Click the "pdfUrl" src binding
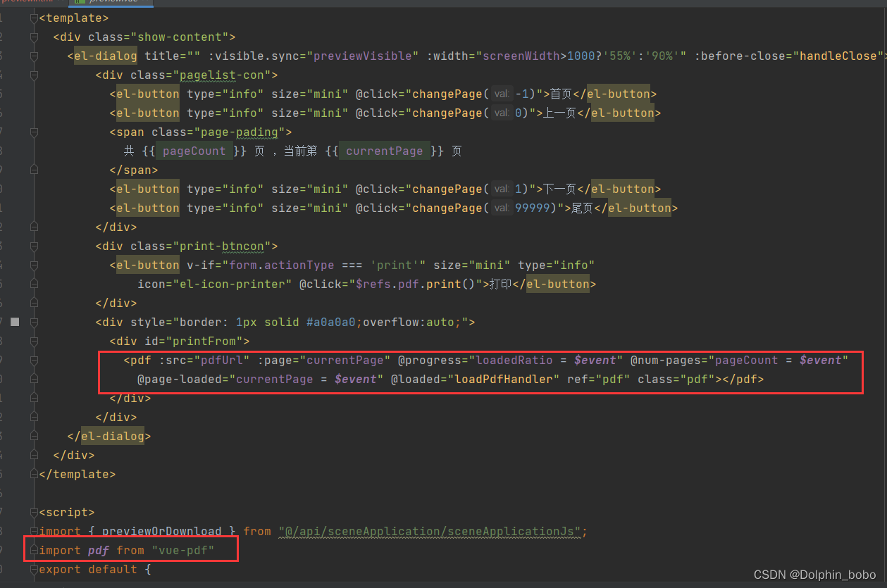 point(222,360)
